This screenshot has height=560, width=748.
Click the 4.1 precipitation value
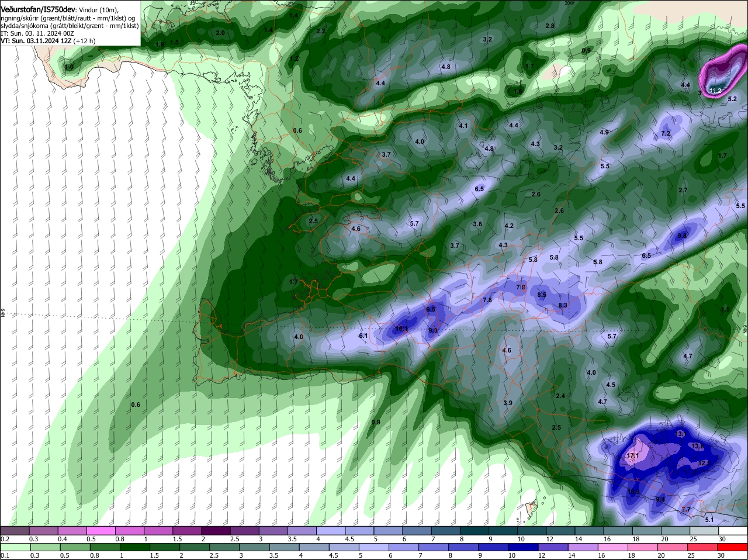tap(463, 126)
